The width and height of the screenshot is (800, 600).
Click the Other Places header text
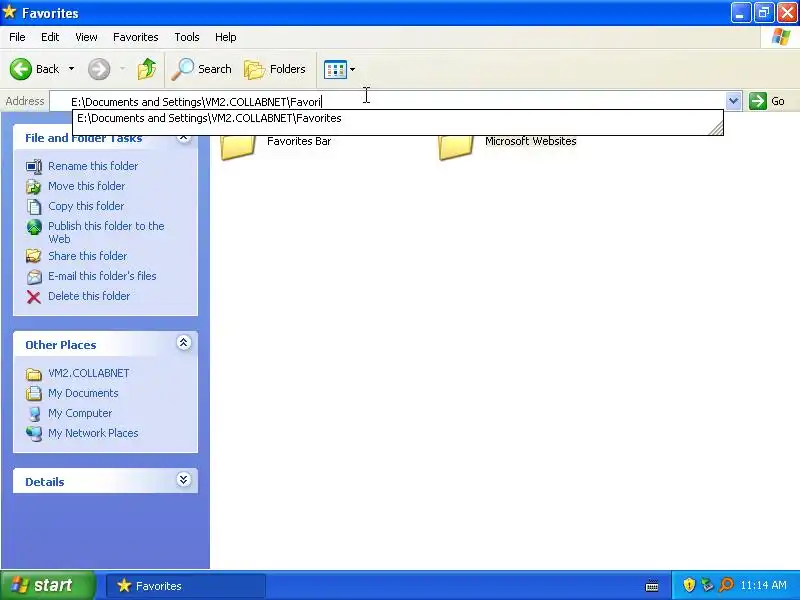61,345
